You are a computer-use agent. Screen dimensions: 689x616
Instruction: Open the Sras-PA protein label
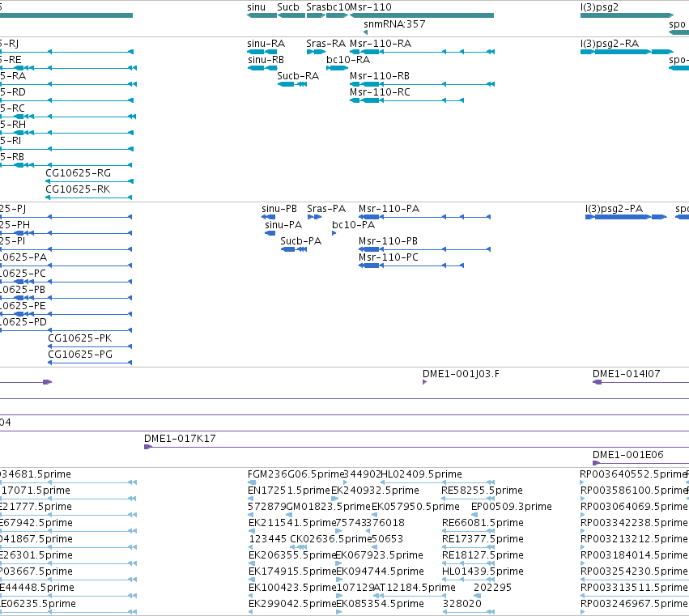click(326, 209)
